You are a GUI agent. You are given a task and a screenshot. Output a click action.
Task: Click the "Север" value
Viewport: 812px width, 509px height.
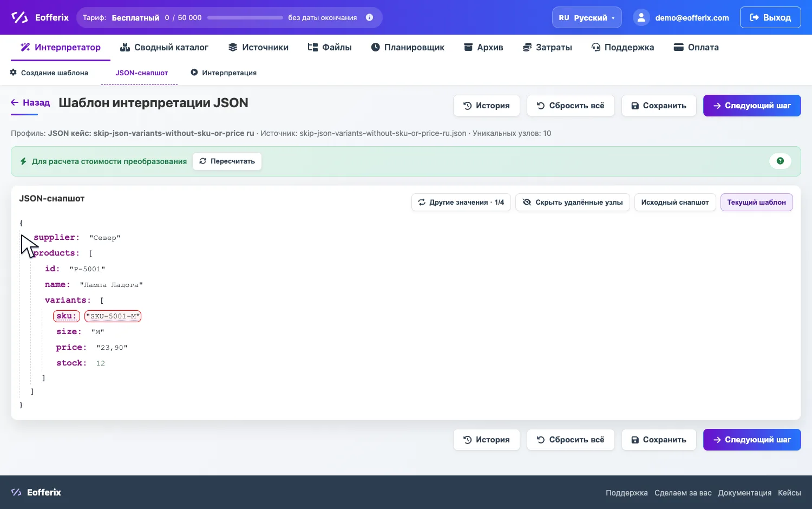point(105,238)
